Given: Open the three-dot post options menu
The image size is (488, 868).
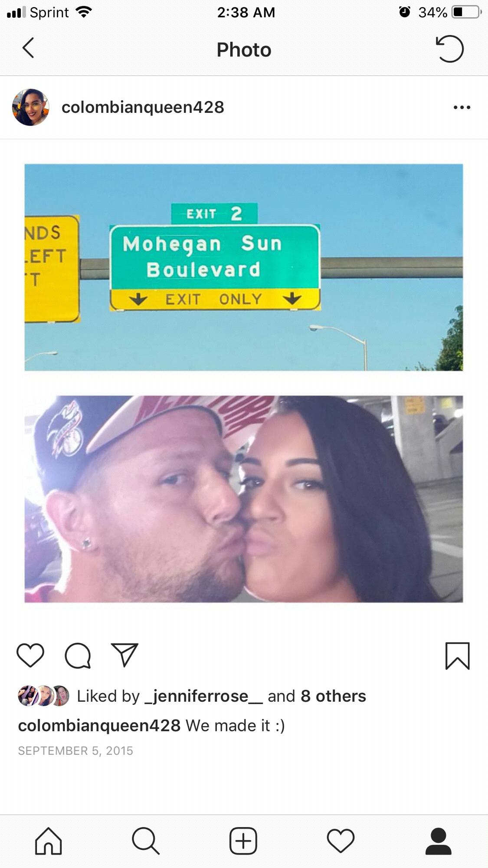Looking at the screenshot, I should click(462, 107).
